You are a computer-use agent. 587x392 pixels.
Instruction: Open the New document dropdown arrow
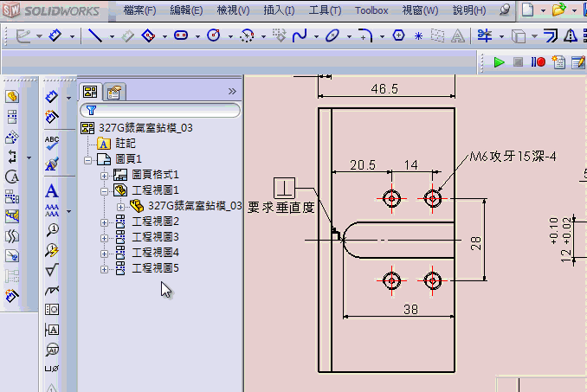[x=543, y=10]
